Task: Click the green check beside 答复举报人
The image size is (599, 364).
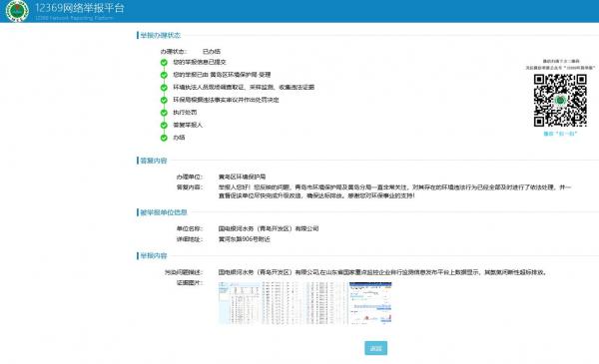Action: [164, 126]
